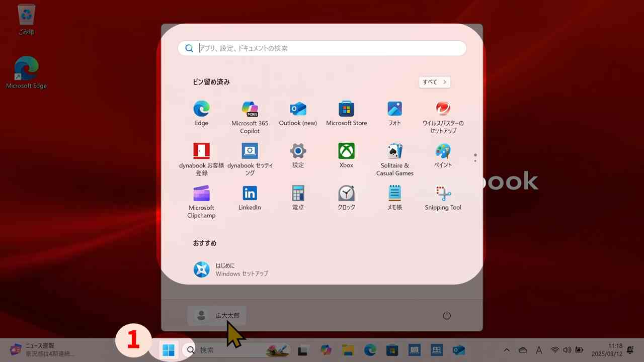
Task: Click the volume speaker tray icon
Action: 567,350
